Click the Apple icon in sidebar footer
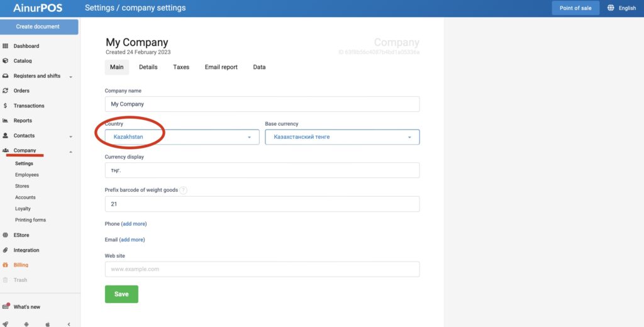This screenshot has height=327, width=644. (47, 324)
